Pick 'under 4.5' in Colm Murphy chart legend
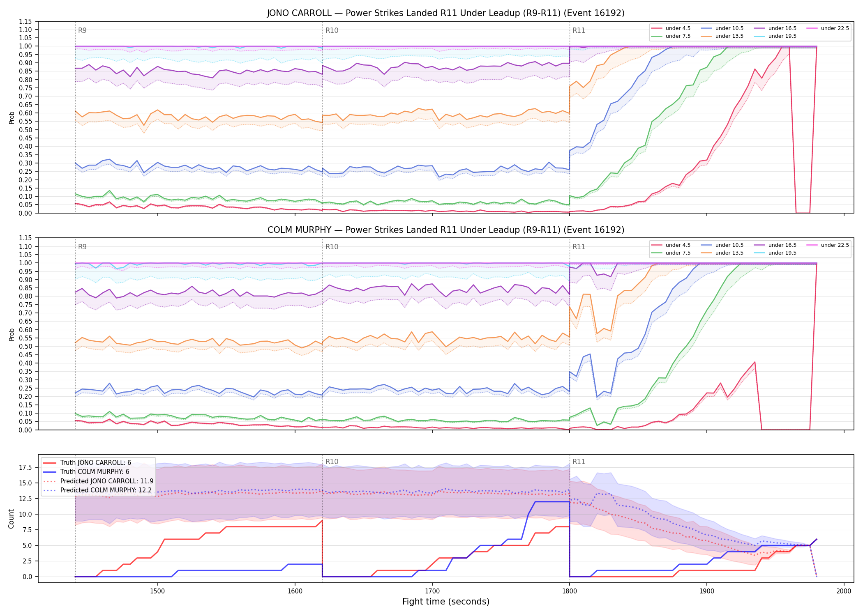This screenshot has height=616, width=863. (671, 245)
